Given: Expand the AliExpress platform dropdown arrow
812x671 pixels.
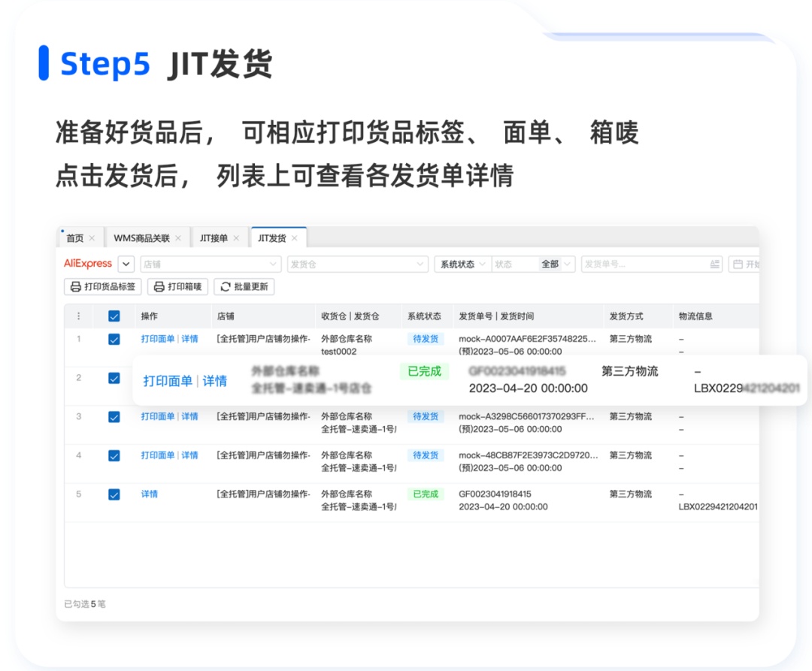Looking at the screenshot, I should coord(126,264).
